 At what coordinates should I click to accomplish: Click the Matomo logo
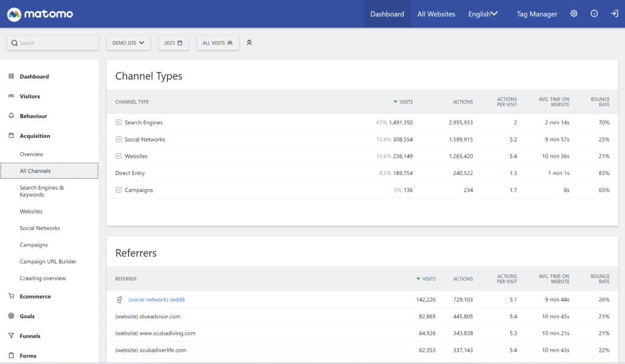39,13
